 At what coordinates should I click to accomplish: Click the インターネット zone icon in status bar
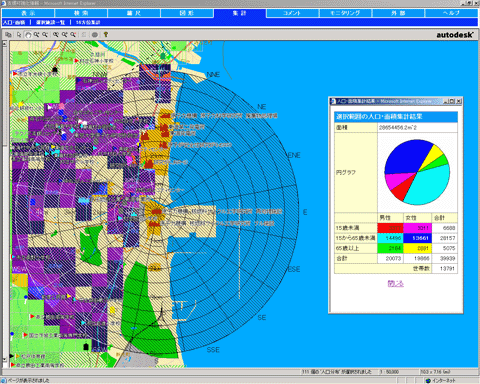(x=428, y=380)
